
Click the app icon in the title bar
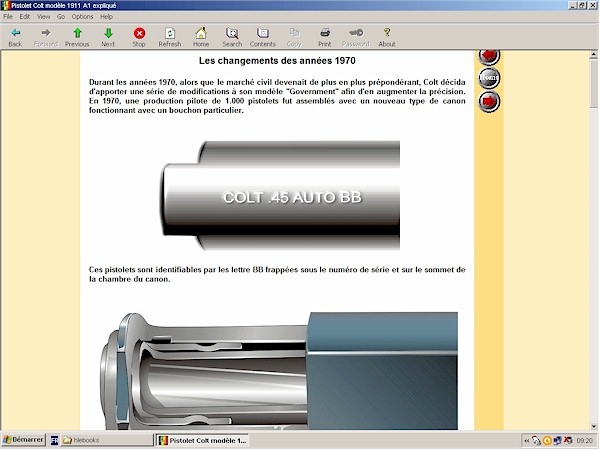coord(5,5)
